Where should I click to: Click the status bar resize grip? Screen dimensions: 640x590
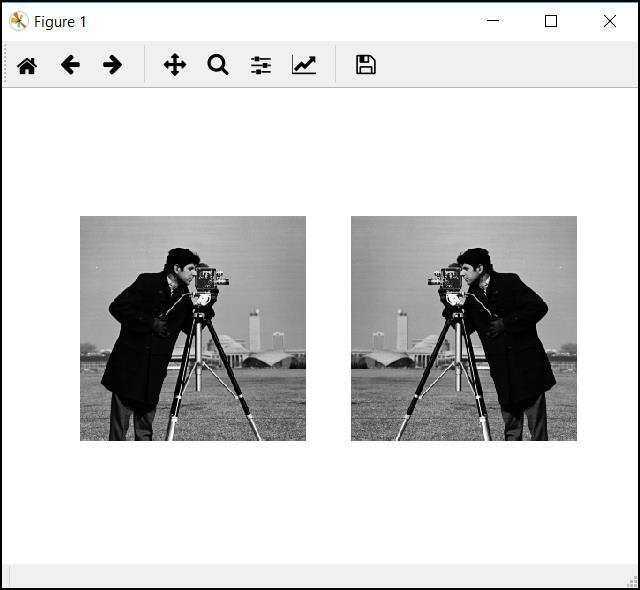pos(632,581)
